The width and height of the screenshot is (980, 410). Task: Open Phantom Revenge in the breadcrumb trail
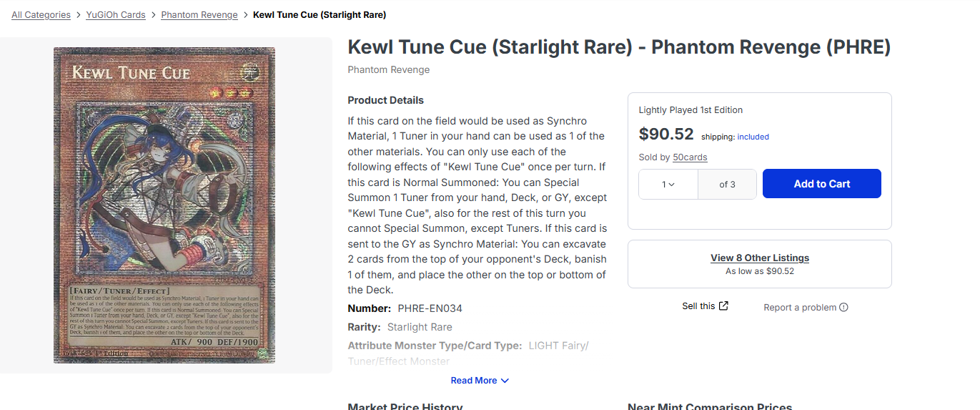(x=199, y=15)
